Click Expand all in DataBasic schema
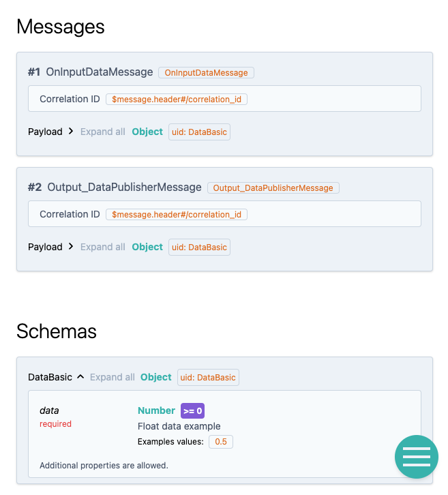This screenshot has height=495, width=448. (x=112, y=377)
